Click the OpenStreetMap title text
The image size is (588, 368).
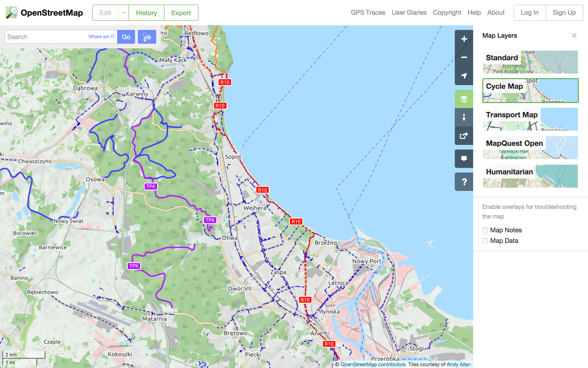52,13
